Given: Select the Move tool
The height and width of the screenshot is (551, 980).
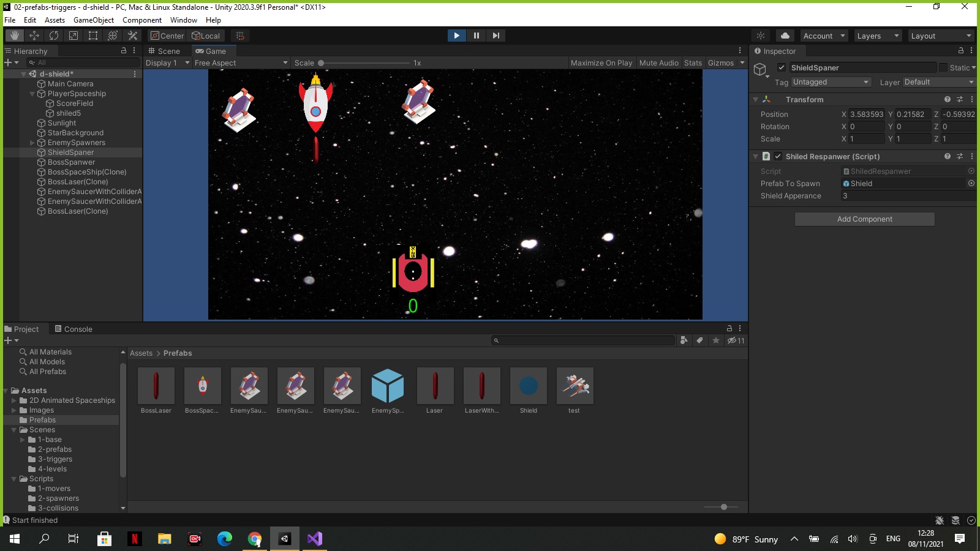Looking at the screenshot, I should click(34, 36).
